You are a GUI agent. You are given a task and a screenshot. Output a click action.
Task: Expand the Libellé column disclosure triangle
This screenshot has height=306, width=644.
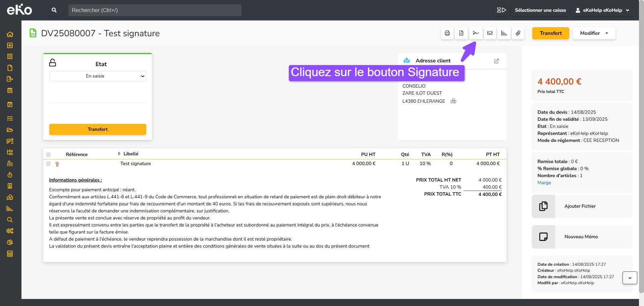point(119,154)
